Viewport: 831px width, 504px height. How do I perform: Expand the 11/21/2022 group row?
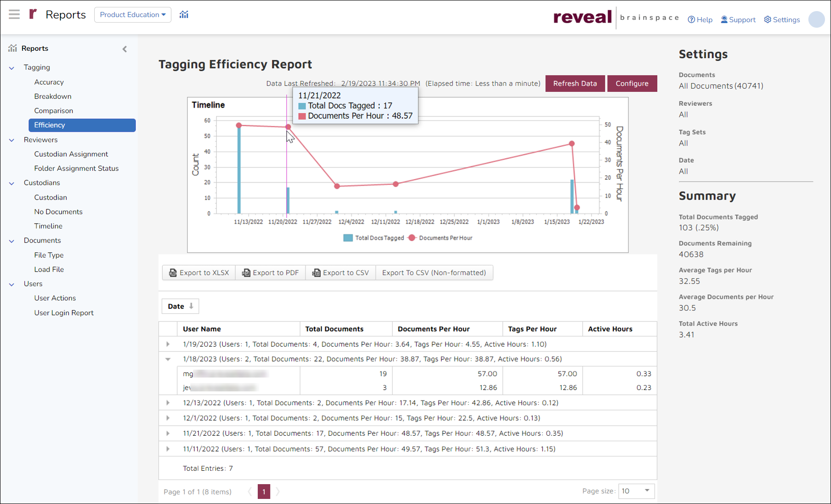tap(168, 433)
